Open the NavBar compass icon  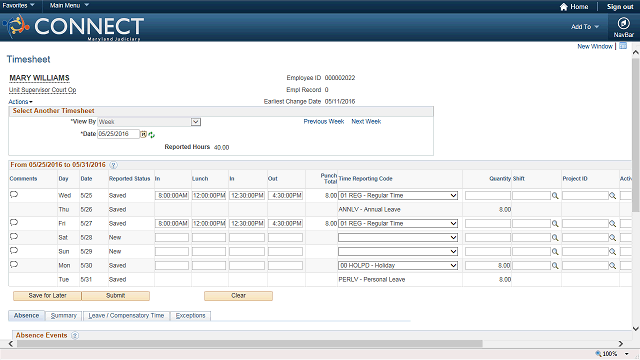click(x=623, y=23)
